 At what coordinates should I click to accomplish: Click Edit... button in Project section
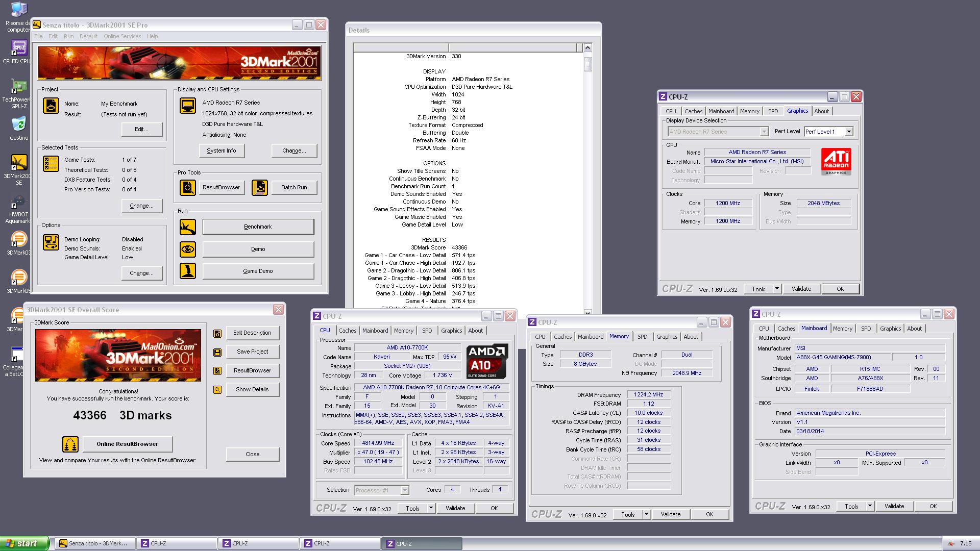pos(142,130)
